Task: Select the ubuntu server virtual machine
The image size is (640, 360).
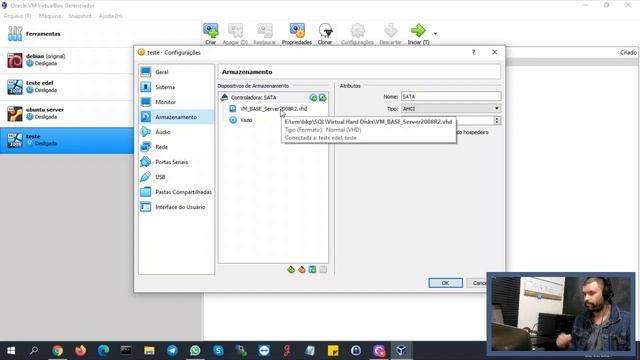Action: 67,113
